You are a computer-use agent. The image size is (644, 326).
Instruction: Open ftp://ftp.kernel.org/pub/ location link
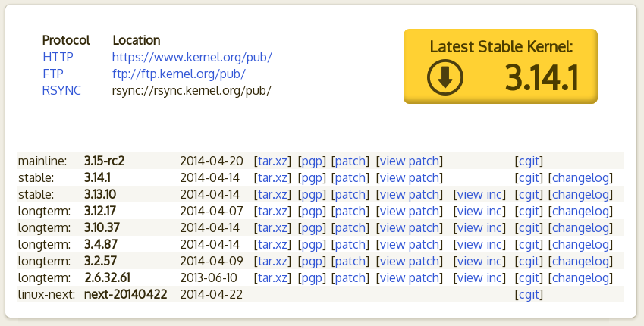(x=178, y=74)
